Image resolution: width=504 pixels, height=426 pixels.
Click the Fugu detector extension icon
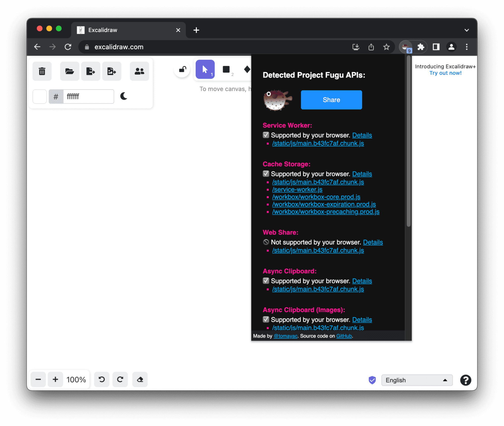click(405, 46)
